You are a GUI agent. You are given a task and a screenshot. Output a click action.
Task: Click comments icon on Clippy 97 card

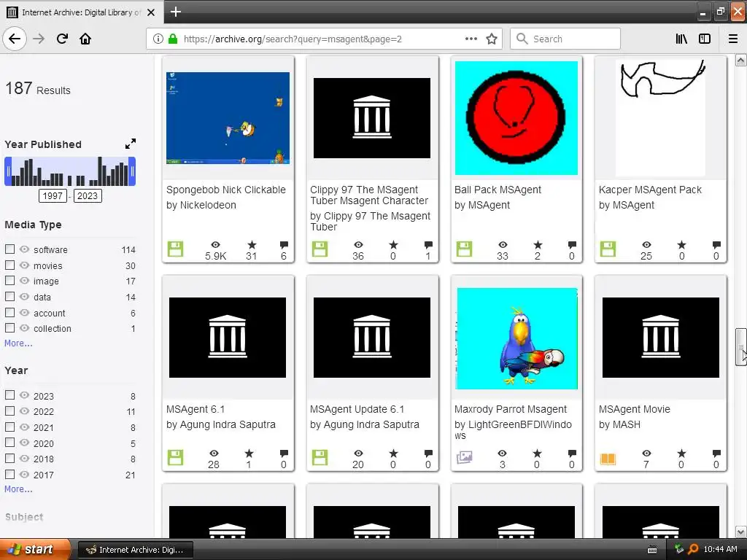click(428, 245)
